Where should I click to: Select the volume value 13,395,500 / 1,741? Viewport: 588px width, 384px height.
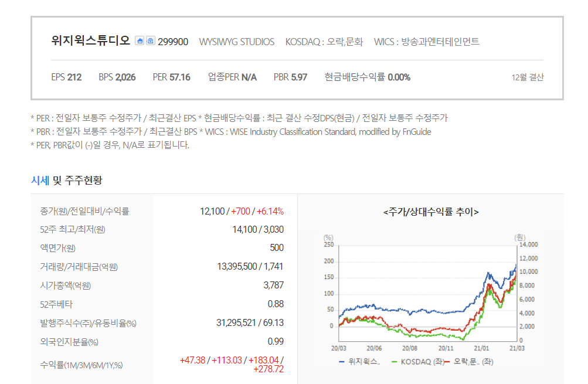(x=250, y=267)
